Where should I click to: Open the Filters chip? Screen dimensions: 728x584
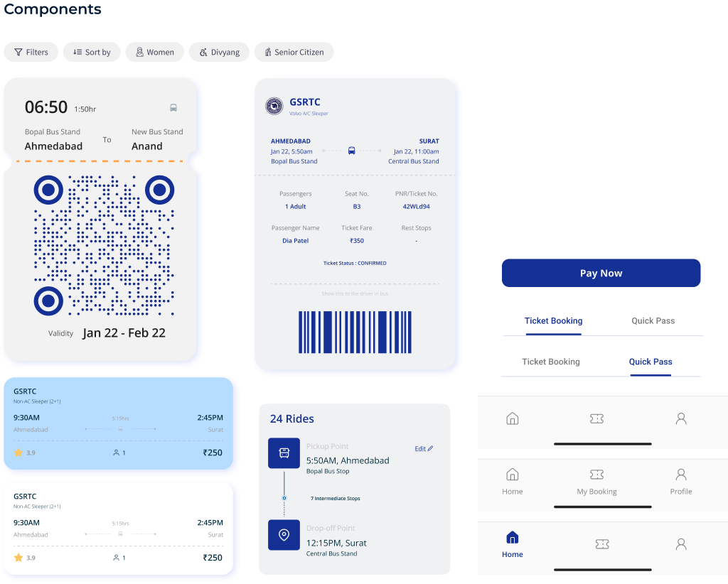point(31,52)
